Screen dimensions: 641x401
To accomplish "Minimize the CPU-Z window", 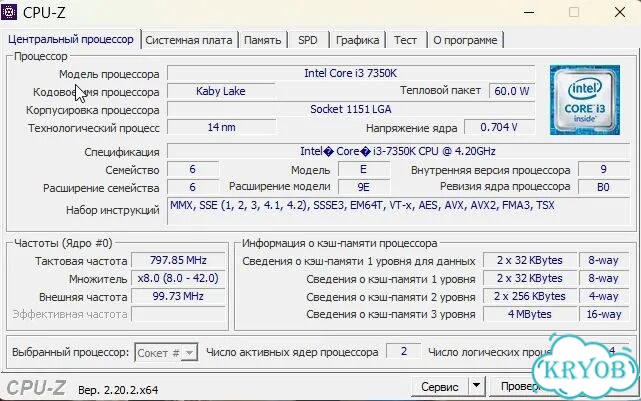I will click(x=529, y=12).
